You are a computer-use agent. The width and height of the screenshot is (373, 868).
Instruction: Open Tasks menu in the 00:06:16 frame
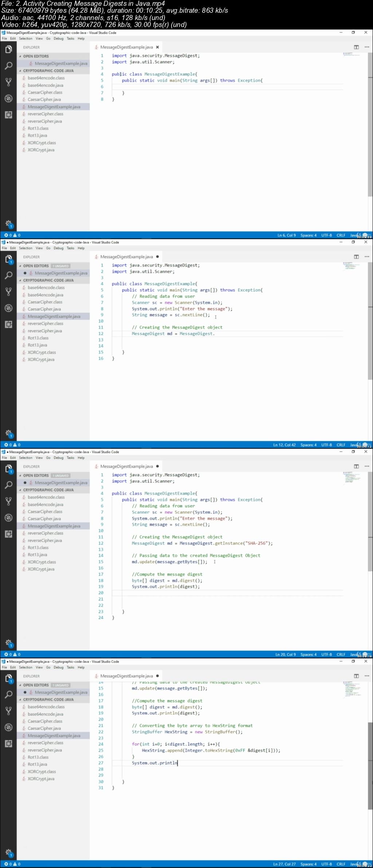[70, 458]
